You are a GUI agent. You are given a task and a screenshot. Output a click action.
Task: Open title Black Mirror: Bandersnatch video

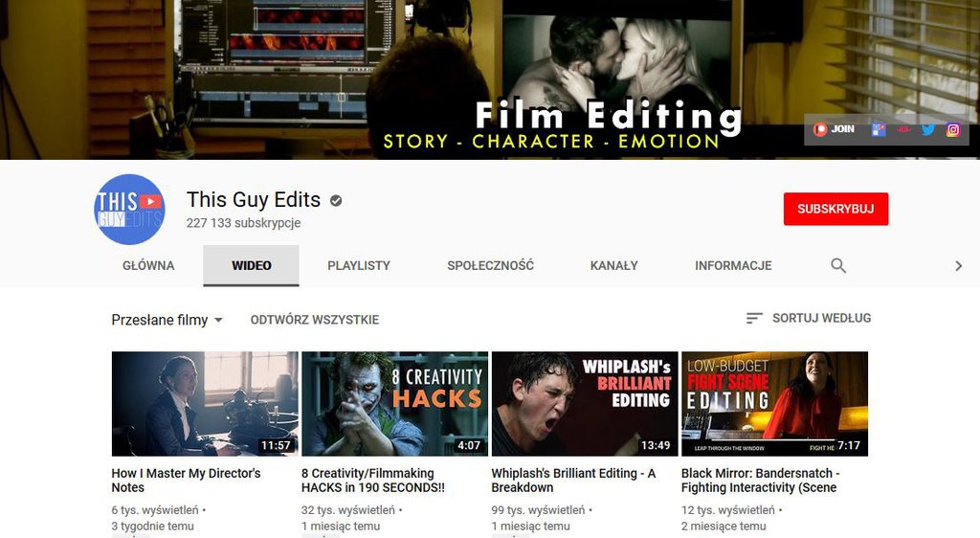tap(761, 481)
